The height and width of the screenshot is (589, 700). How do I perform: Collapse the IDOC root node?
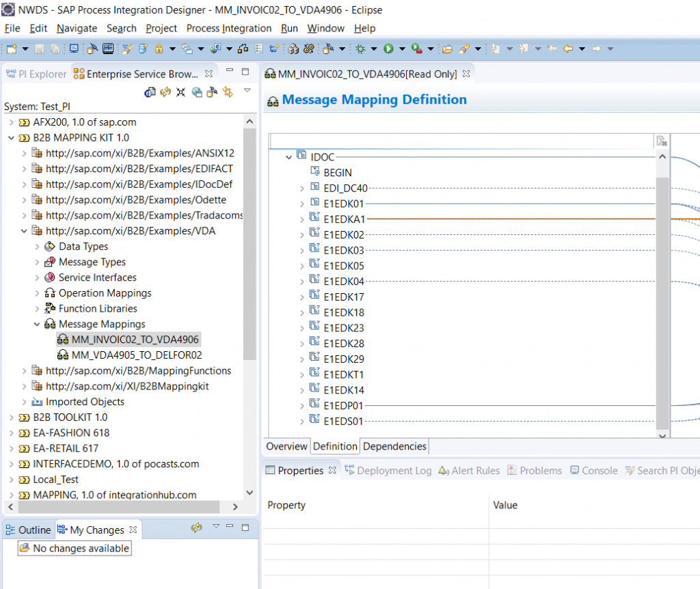(289, 158)
